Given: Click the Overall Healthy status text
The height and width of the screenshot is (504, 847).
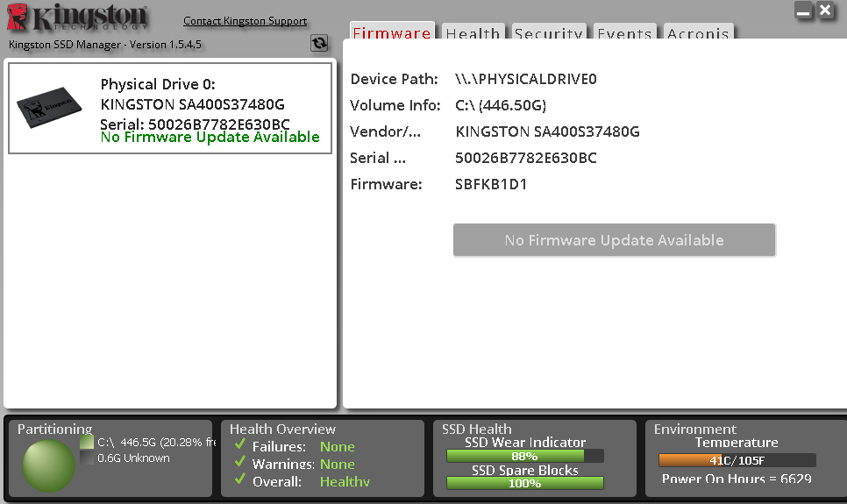Looking at the screenshot, I should pyautogui.click(x=345, y=481).
